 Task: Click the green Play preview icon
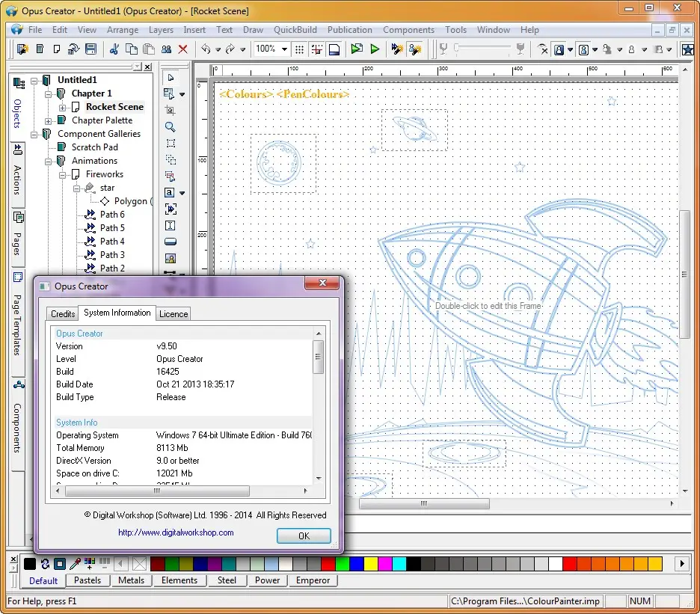tap(375, 49)
